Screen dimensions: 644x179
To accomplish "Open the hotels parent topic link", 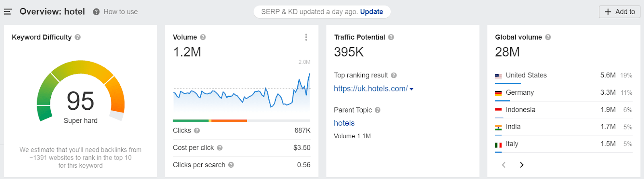I will click(x=344, y=123).
